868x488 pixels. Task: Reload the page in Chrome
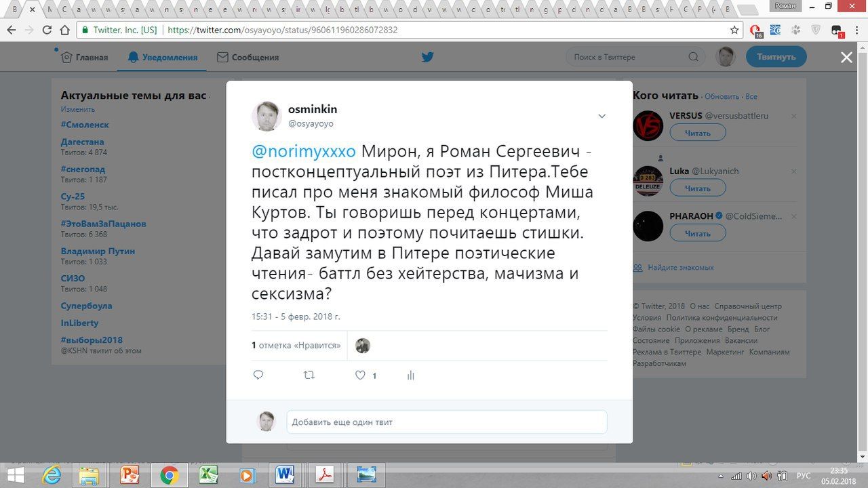click(47, 30)
